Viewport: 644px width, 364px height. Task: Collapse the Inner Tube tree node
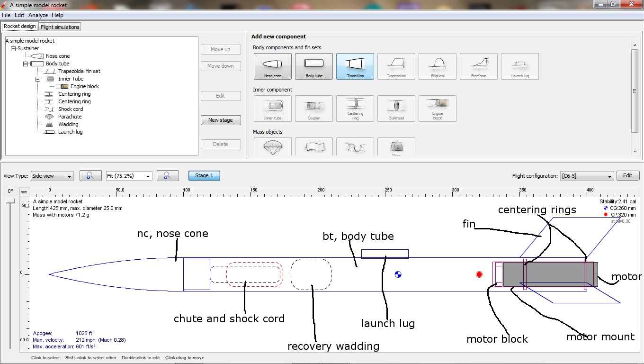point(38,79)
